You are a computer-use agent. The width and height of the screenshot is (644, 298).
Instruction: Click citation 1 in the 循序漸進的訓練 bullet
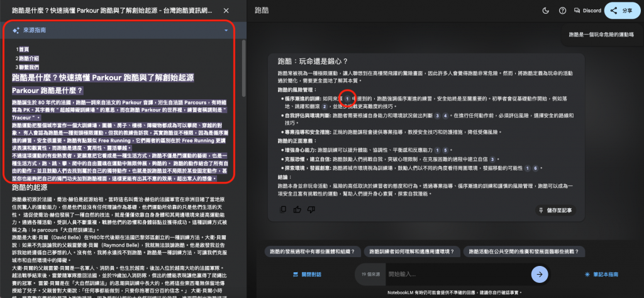click(x=347, y=99)
